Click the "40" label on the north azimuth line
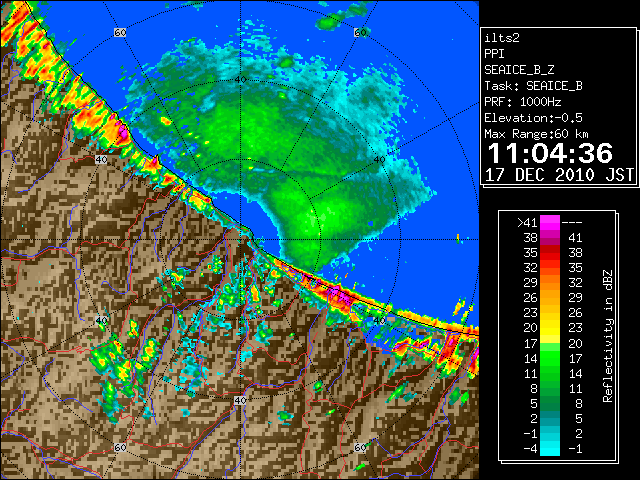Viewport: 640px width, 480px height. [x=240, y=80]
